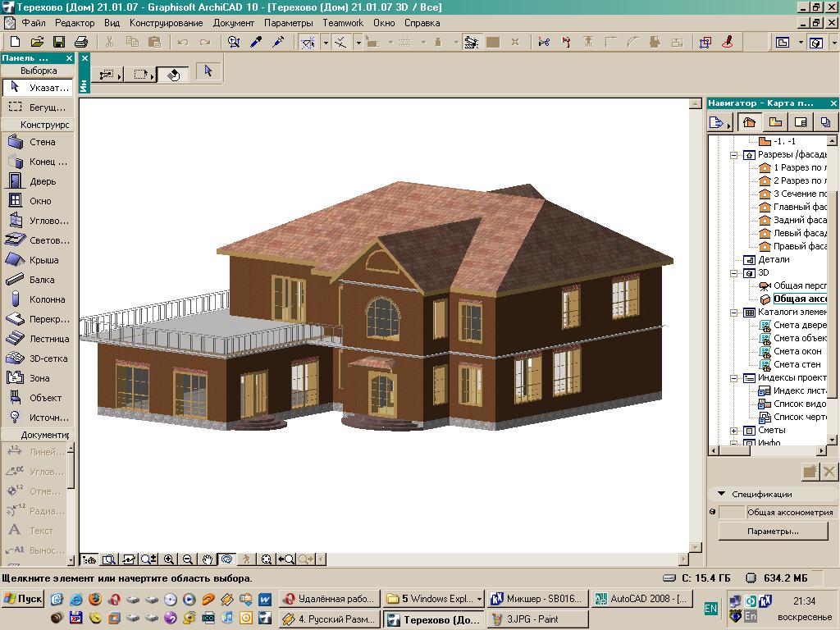Click the Inject Parameters syringe icon
The image size is (840, 630).
coord(278,42)
